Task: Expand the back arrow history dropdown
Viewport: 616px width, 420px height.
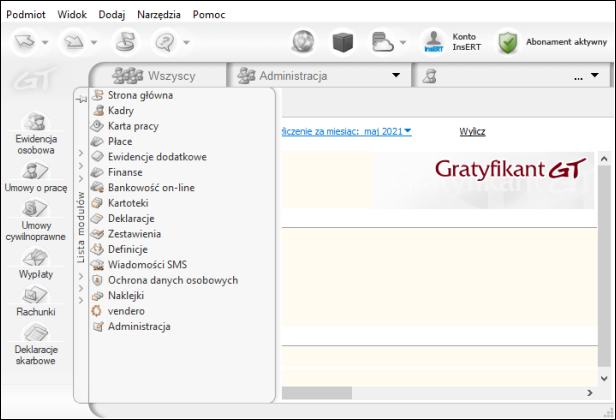Action: click(45, 42)
